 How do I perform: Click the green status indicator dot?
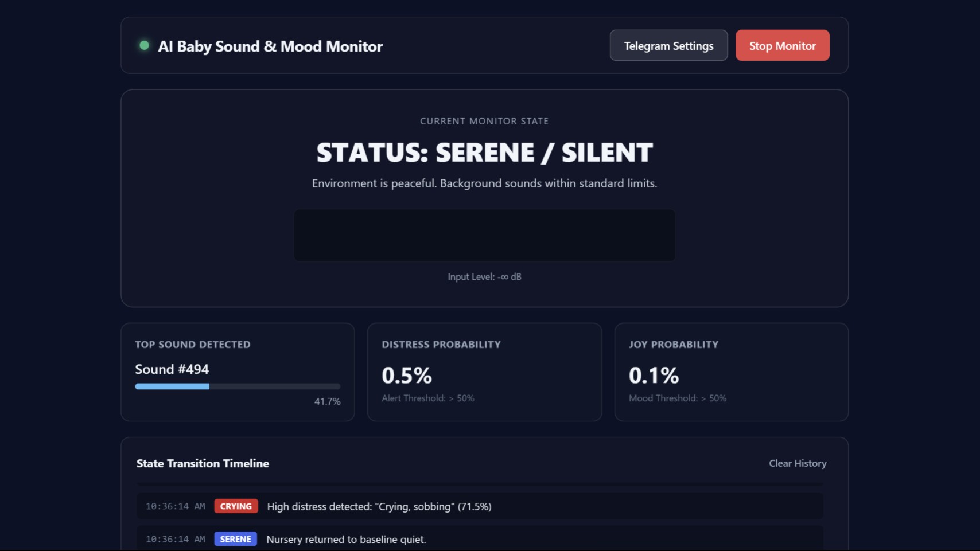[145, 45]
